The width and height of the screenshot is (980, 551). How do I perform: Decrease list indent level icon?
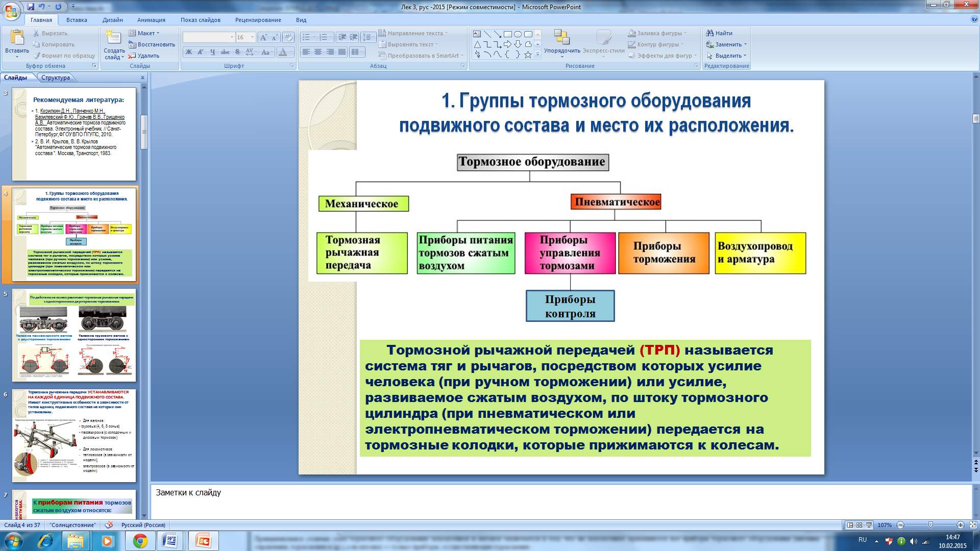pyautogui.click(x=342, y=37)
